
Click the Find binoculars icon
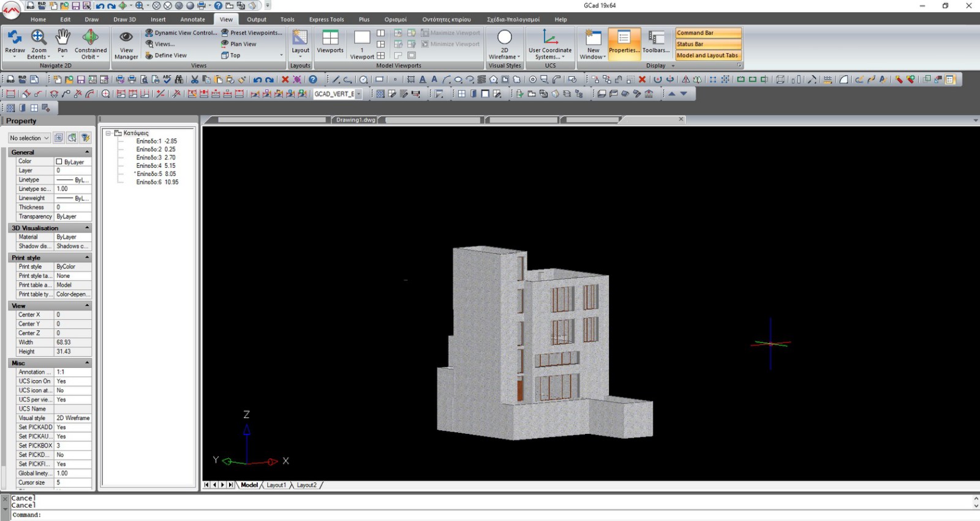pyautogui.click(x=179, y=79)
